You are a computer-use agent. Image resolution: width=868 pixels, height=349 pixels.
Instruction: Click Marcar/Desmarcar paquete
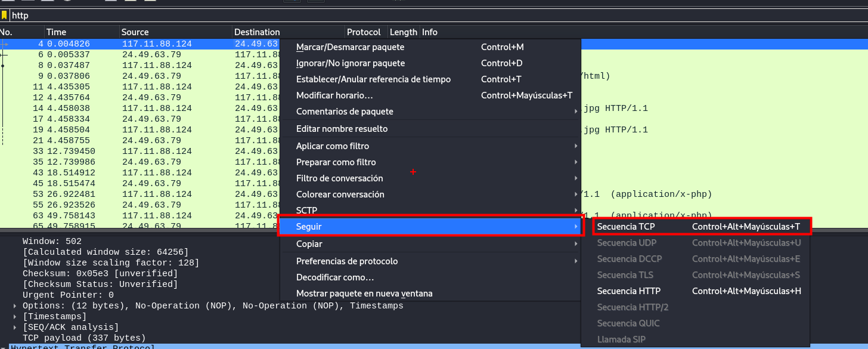[350, 47]
